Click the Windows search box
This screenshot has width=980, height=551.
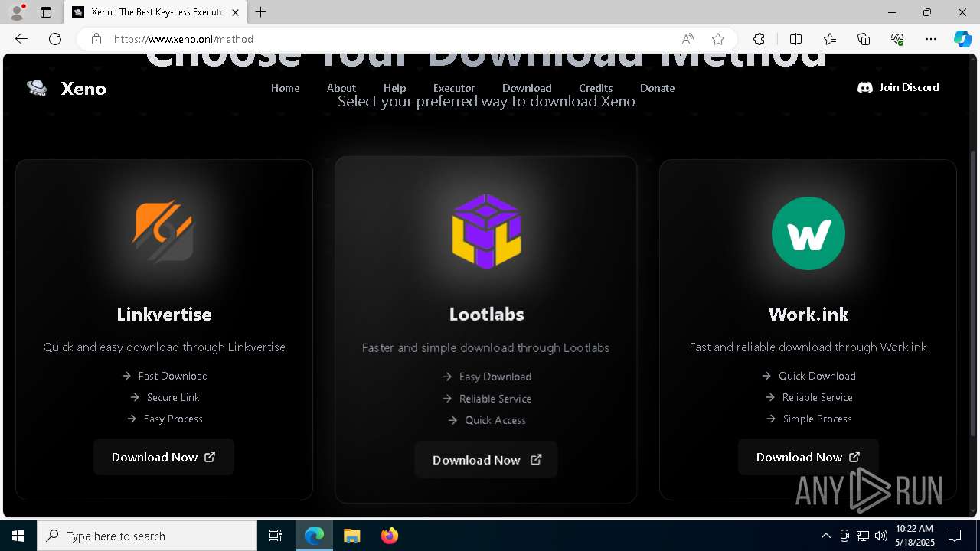(147, 536)
